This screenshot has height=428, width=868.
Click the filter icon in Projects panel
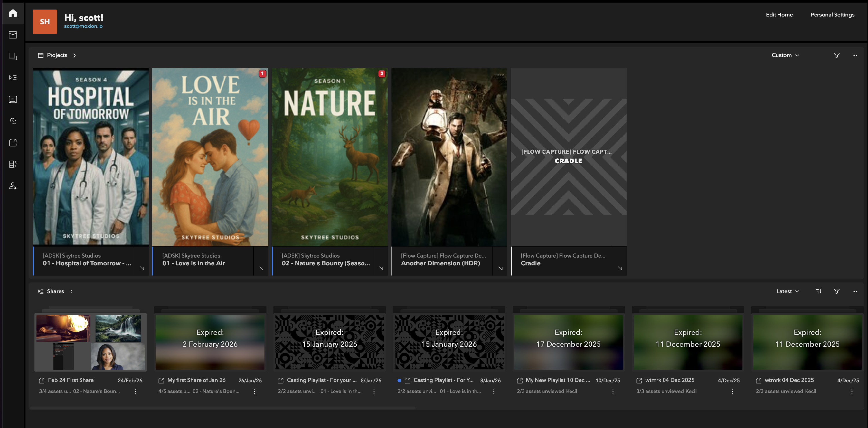point(836,55)
